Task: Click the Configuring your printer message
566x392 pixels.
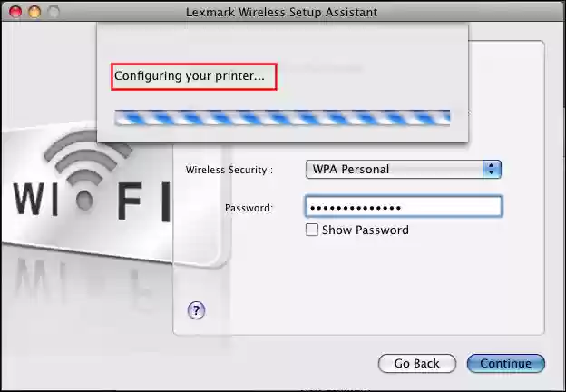Action: [190, 76]
